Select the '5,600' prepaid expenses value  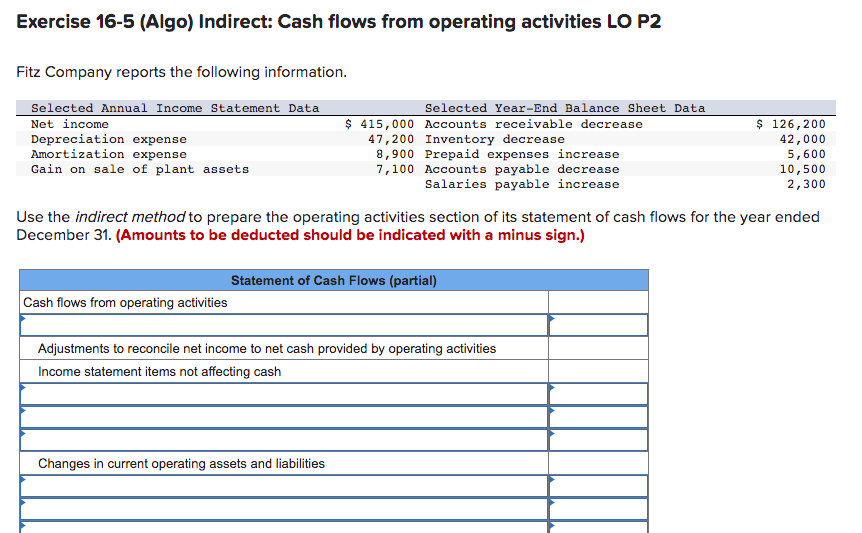click(x=806, y=154)
